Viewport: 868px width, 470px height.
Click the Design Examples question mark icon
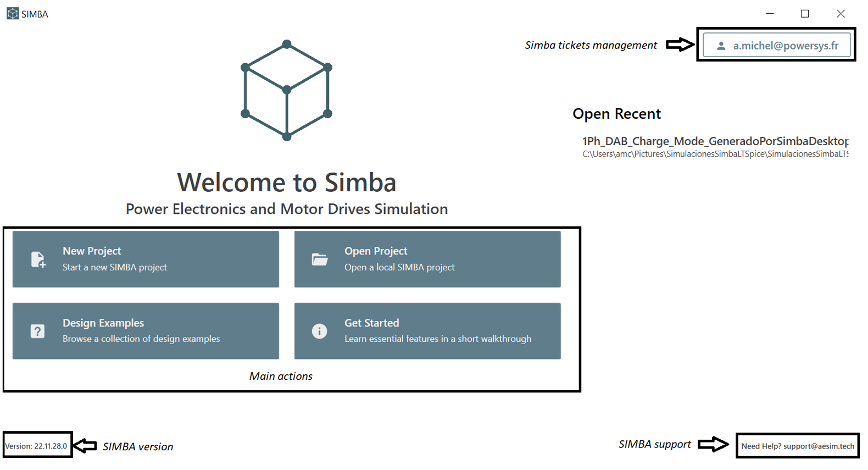(x=37, y=331)
